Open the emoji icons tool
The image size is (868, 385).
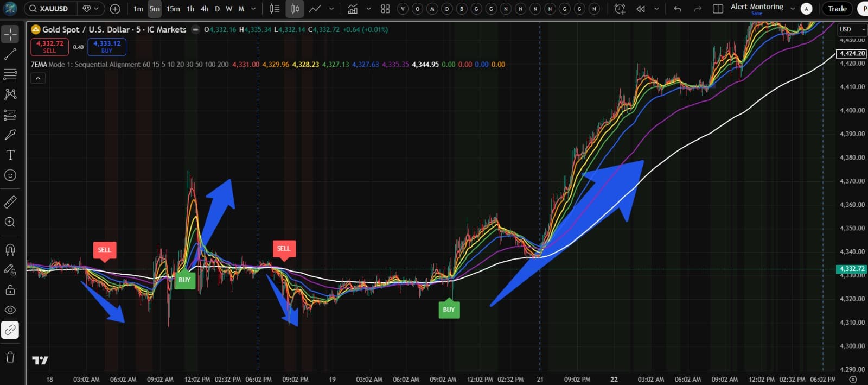(10, 175)
